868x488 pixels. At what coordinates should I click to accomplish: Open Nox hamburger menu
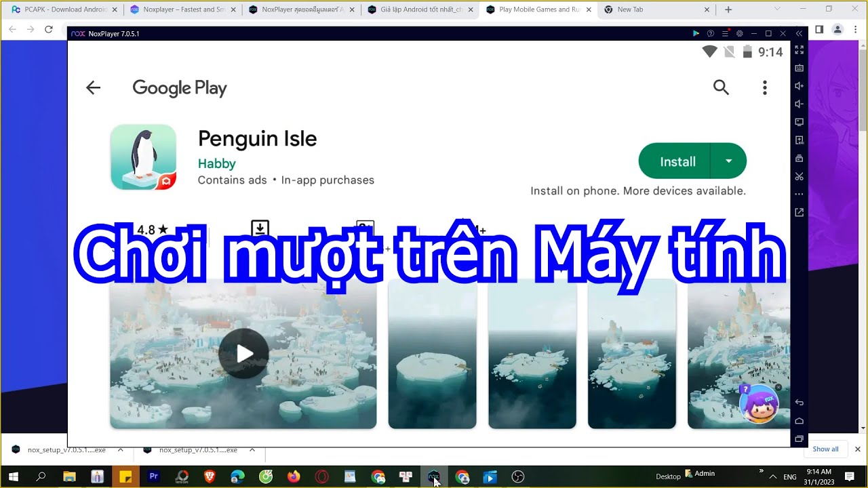coord(726,33)
